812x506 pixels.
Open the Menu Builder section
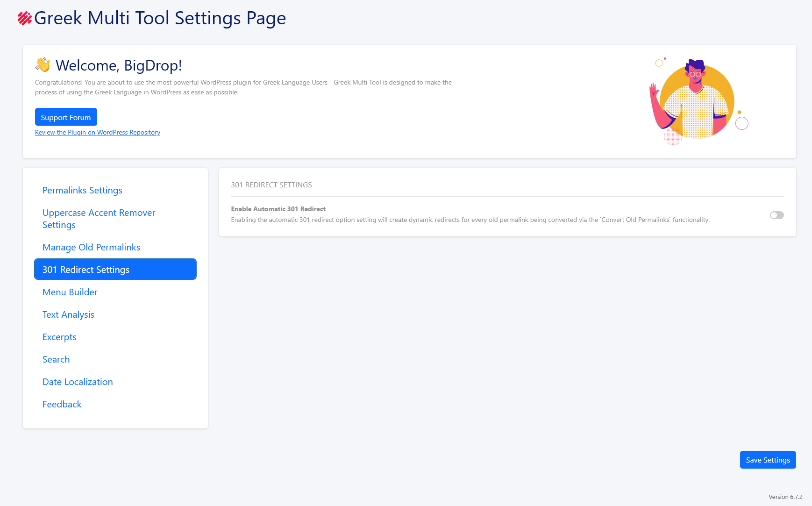[70, 292]
